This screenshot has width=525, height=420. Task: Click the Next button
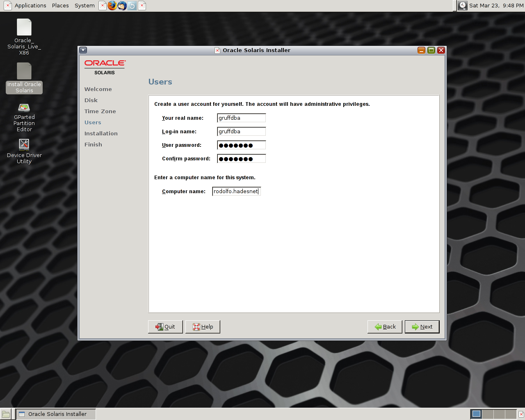pyautogui.click(x=422, y=327)
